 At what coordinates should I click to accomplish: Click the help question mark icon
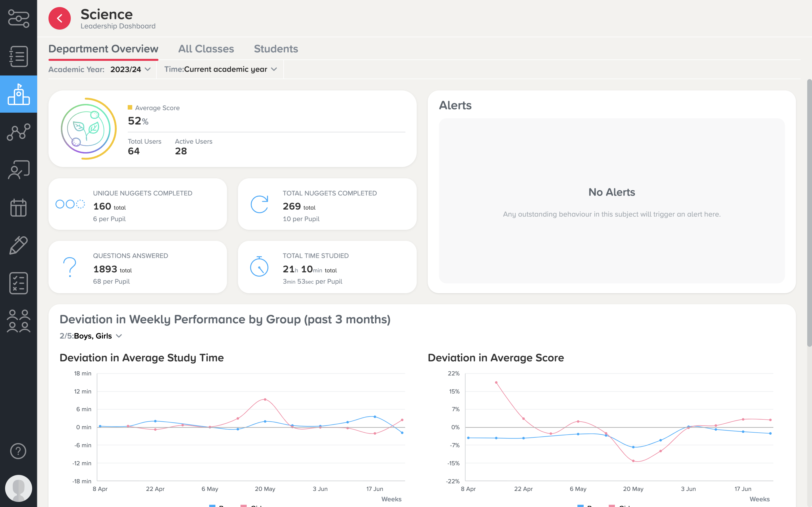coord(18,451)
